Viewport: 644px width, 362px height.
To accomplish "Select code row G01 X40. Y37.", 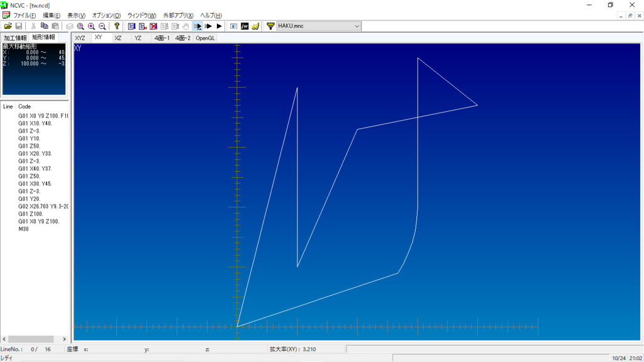I will [x=35, y=168].
